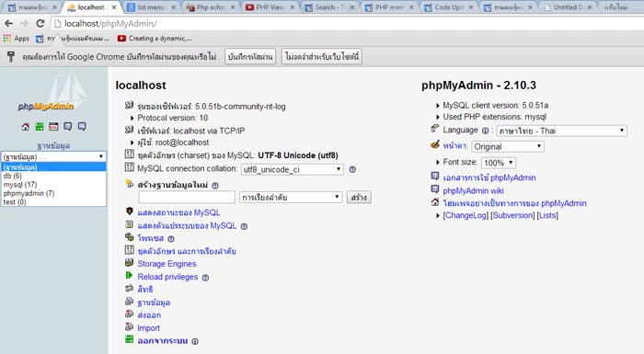Image resolution: width=644 pixels, height=354 pixels.
Task: Open the theme dropdown showing Original
Action: 508,146
